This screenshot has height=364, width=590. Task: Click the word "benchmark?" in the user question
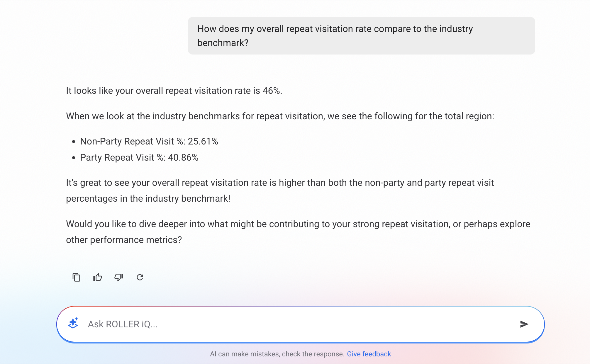click(223, 43)
